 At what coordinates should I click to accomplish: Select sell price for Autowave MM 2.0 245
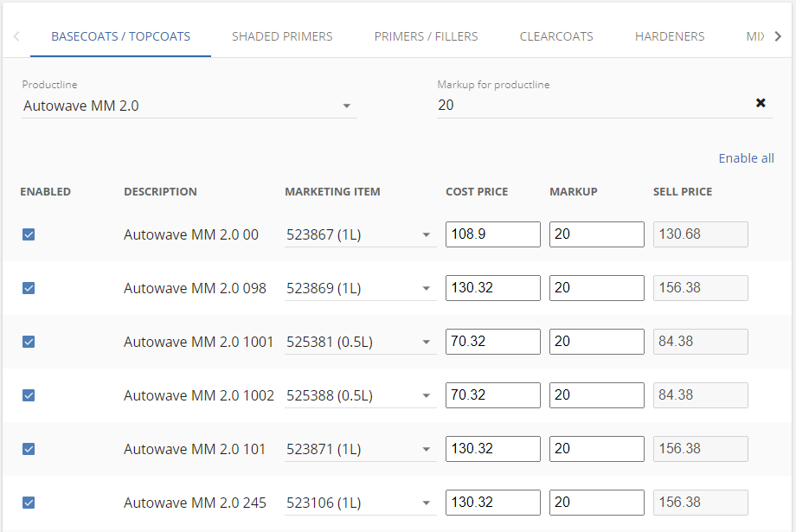[x=701, y=503]
